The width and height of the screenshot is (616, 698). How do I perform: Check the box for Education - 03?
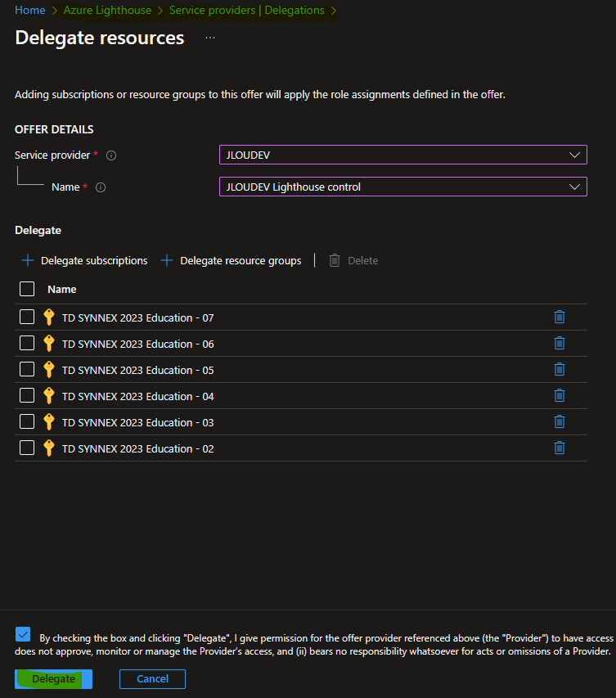tap(27, 421)
